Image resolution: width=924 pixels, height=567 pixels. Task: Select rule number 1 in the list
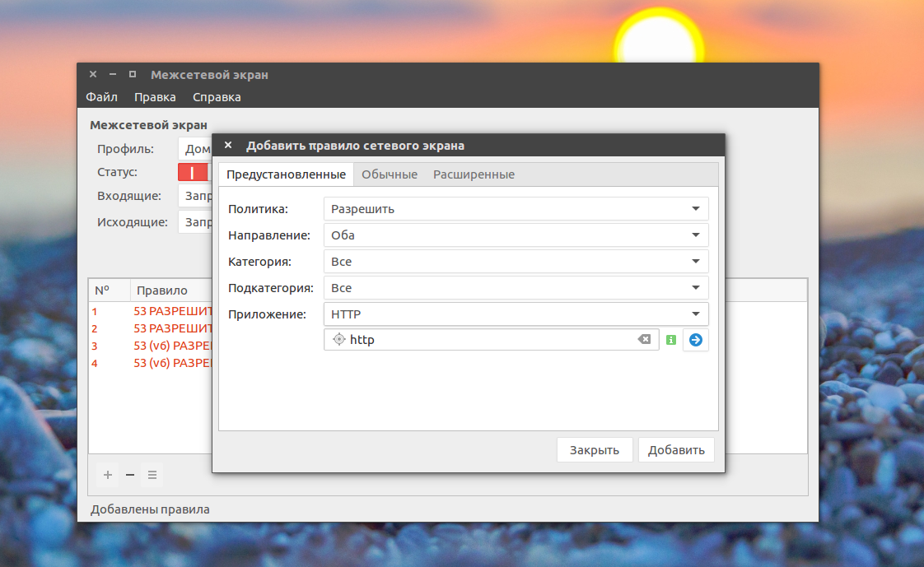(151, 311)
